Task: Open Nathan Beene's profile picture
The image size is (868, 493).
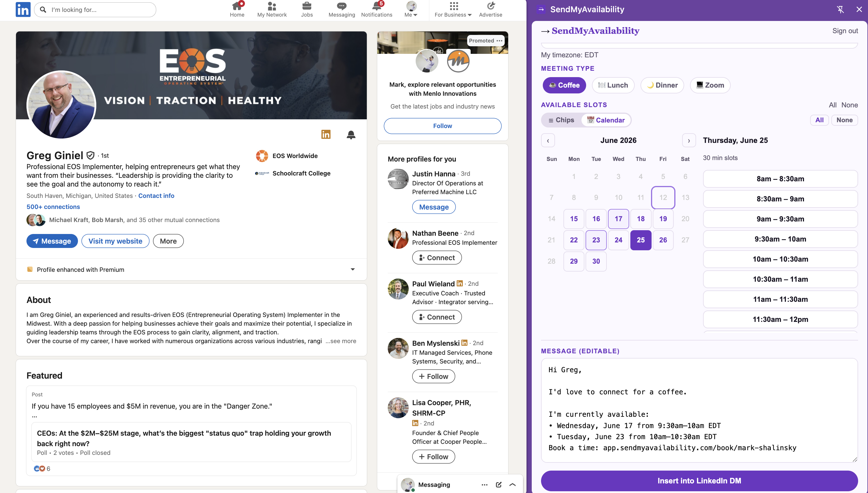Action: click(x=398, y=238)
